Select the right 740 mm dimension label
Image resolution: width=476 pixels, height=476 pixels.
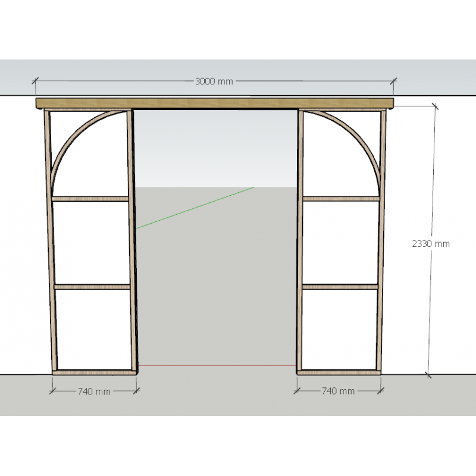338,391
